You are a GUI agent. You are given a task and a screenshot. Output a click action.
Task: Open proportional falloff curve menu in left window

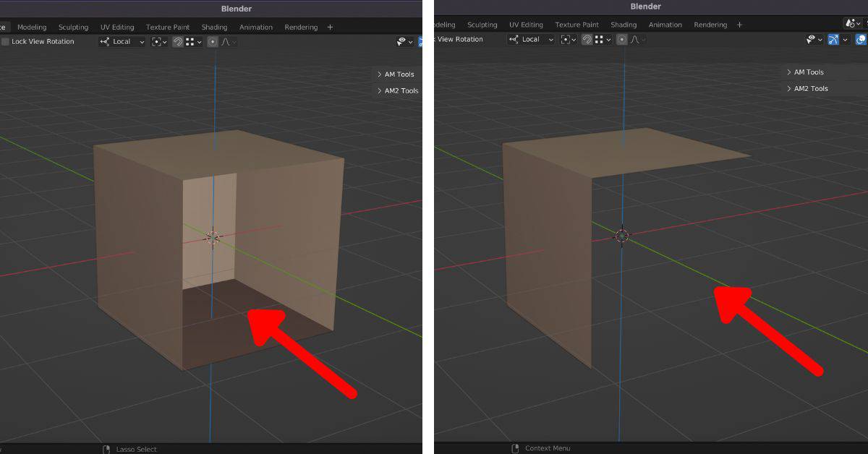(229, 42)
